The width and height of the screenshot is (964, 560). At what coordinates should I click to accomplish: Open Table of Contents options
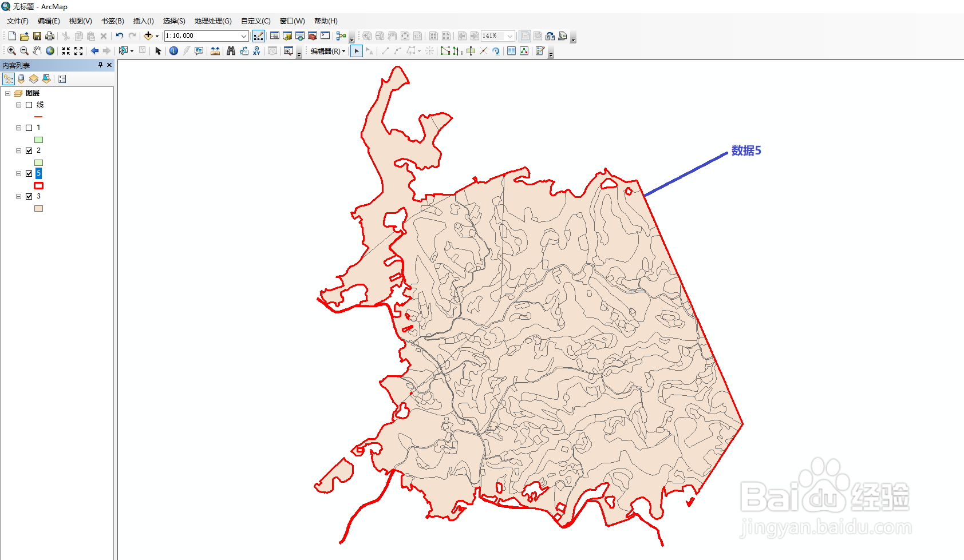(62, 79)
